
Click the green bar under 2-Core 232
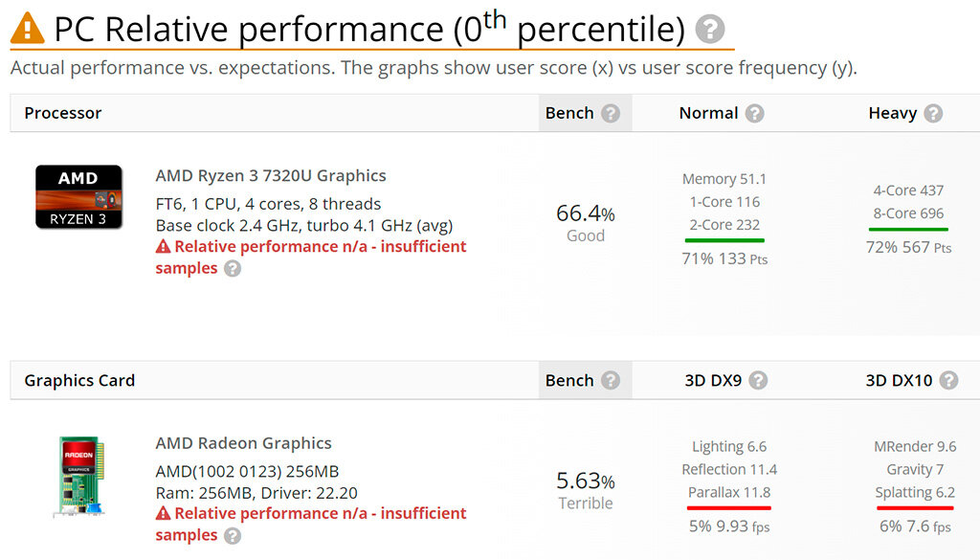[724, 240]
